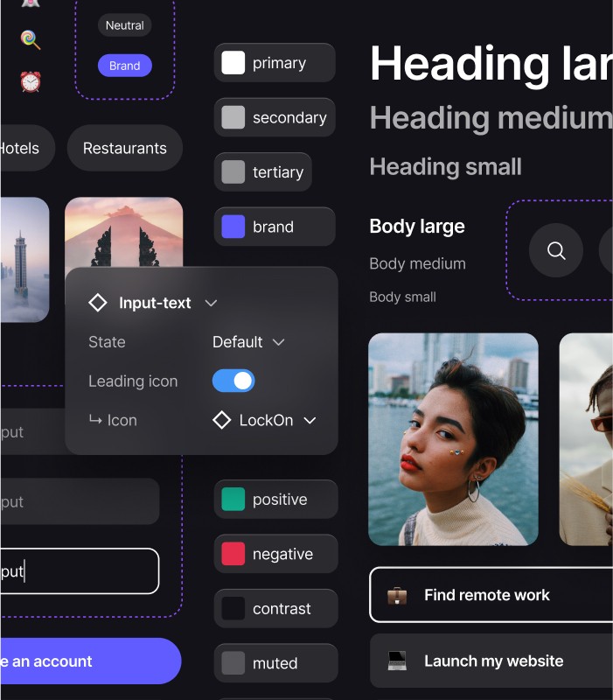
Task: Click the short-haired woman portrait photo
Action: point(453,439)
